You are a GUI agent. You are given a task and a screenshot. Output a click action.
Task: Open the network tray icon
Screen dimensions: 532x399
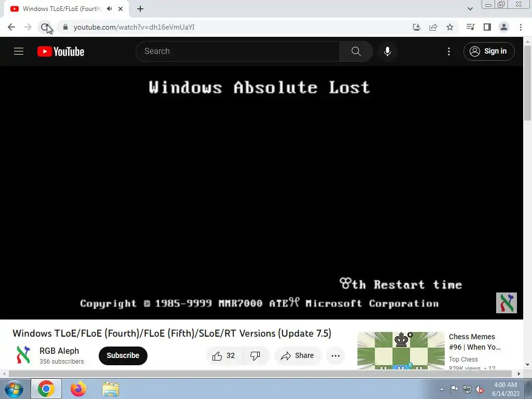point(467,389)
